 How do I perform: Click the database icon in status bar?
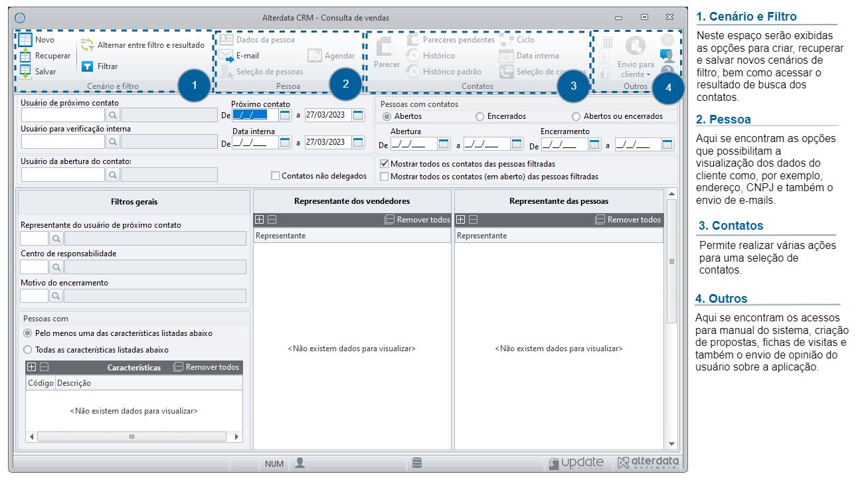(x=417, y=463)
